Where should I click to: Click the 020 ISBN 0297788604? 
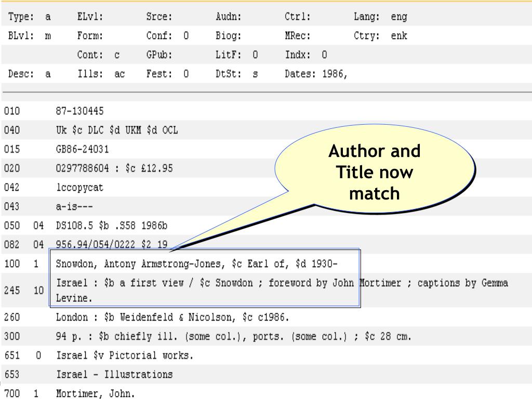tap(83, 168)
